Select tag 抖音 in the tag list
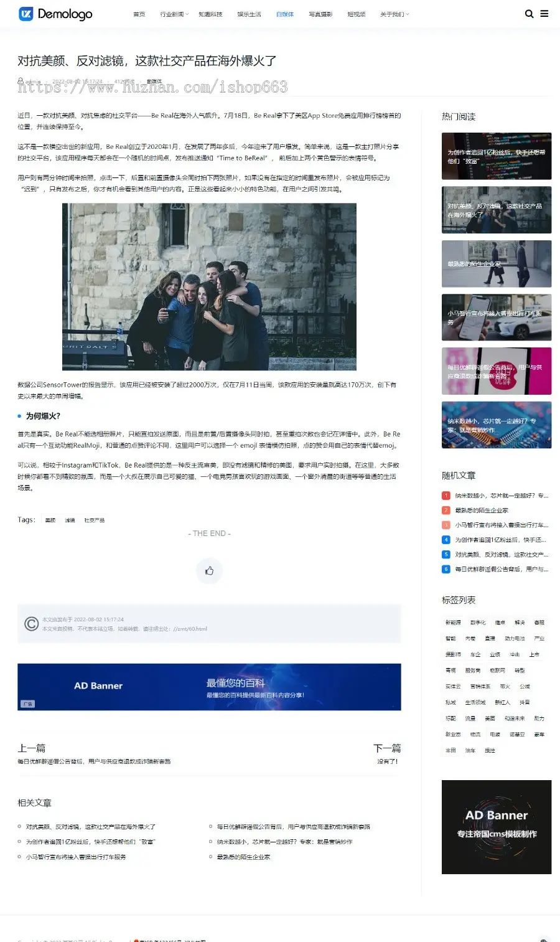The width and height of the screenshot is (560, 942). point(524,702)
